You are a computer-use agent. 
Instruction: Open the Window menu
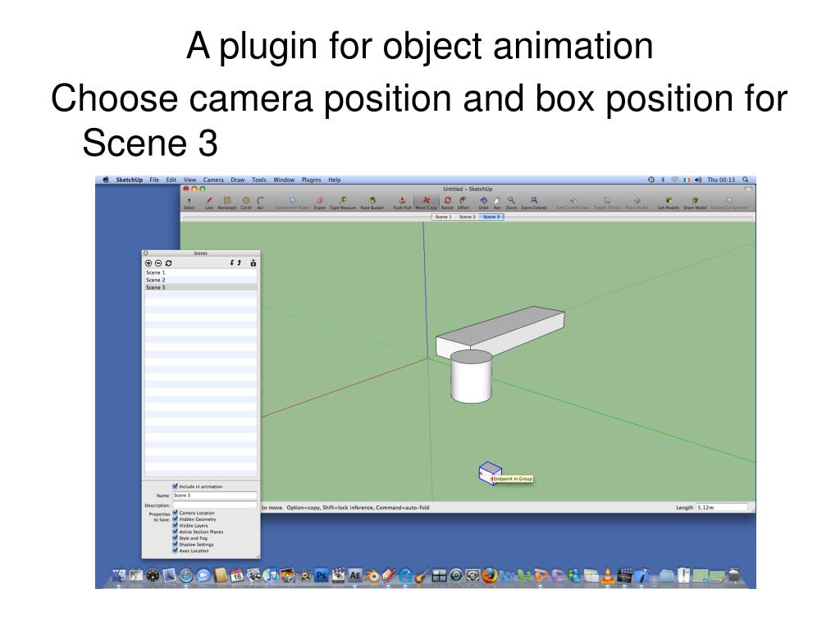pyautogui.click(x=284, y=180)
